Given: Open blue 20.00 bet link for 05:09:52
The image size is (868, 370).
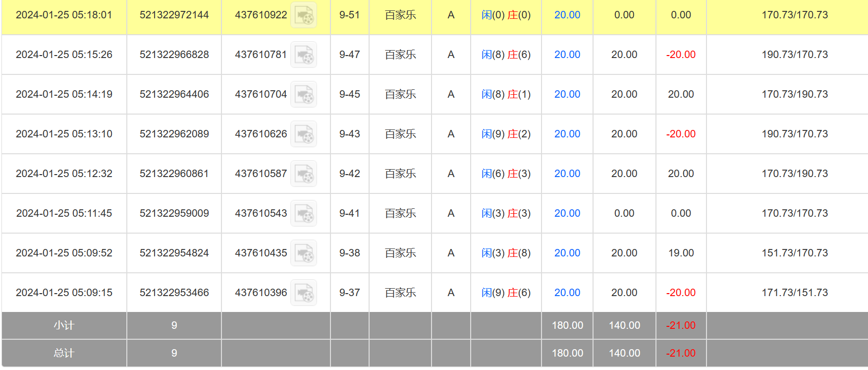Looking at the screenshot, I should tap(567, 253).
